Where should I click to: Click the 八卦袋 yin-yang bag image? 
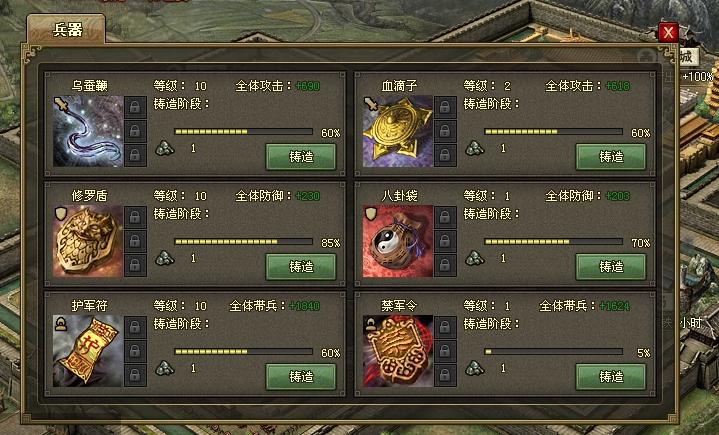[398, 241]
